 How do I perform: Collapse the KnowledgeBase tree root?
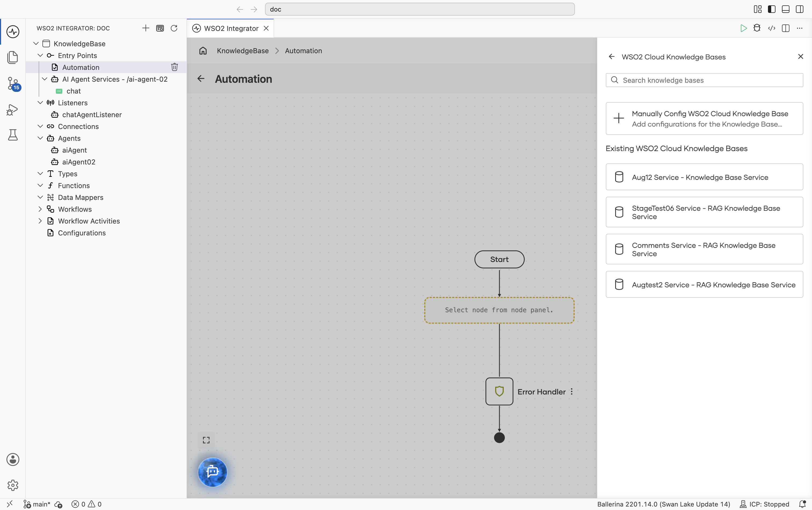(x=36, y=44)
